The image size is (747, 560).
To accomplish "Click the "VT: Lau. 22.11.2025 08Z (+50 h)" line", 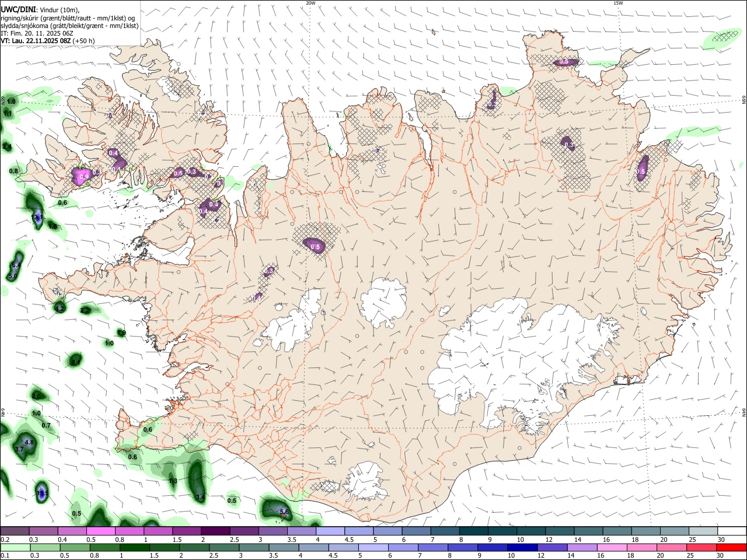I will 48,41.
